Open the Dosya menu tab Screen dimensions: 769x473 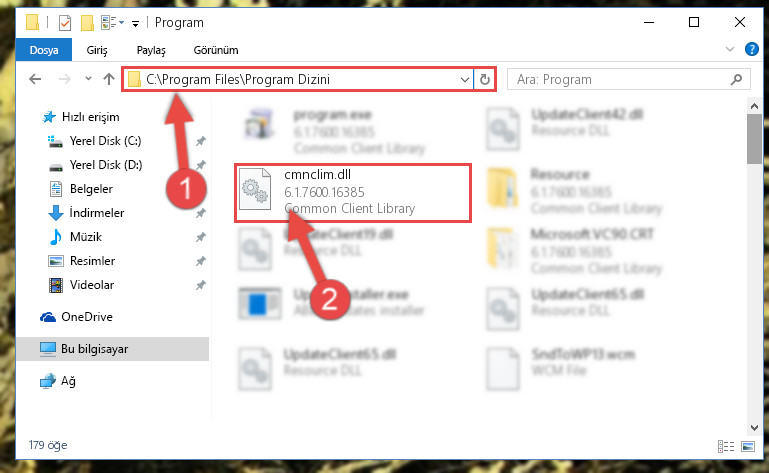click(44, 50)
